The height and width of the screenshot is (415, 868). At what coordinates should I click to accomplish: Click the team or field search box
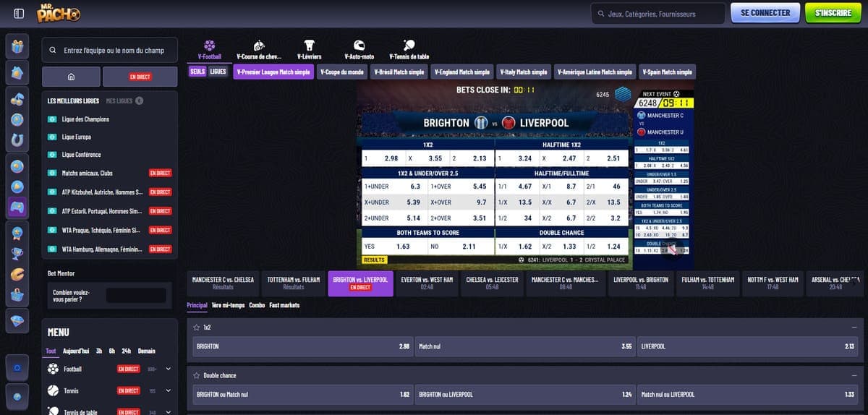pyautogui.click(x=110, y=50)
